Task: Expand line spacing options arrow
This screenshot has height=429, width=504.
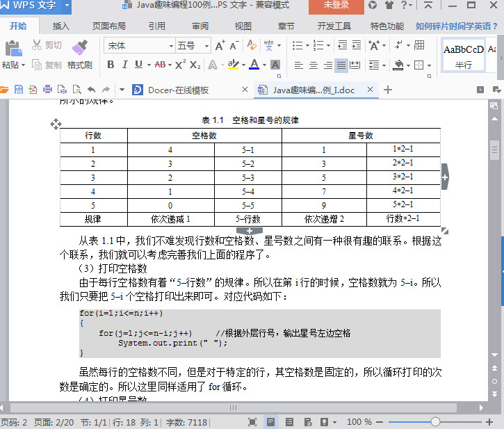Action: (x=384, y=65)
